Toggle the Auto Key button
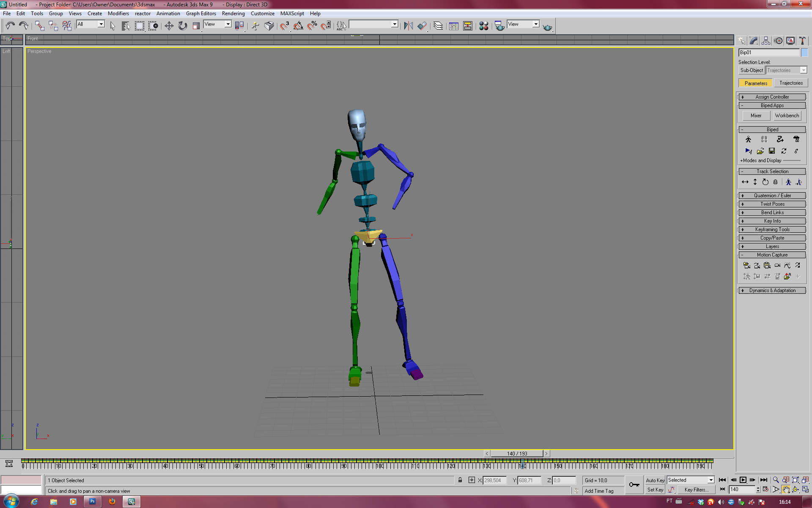 [655, 480]
